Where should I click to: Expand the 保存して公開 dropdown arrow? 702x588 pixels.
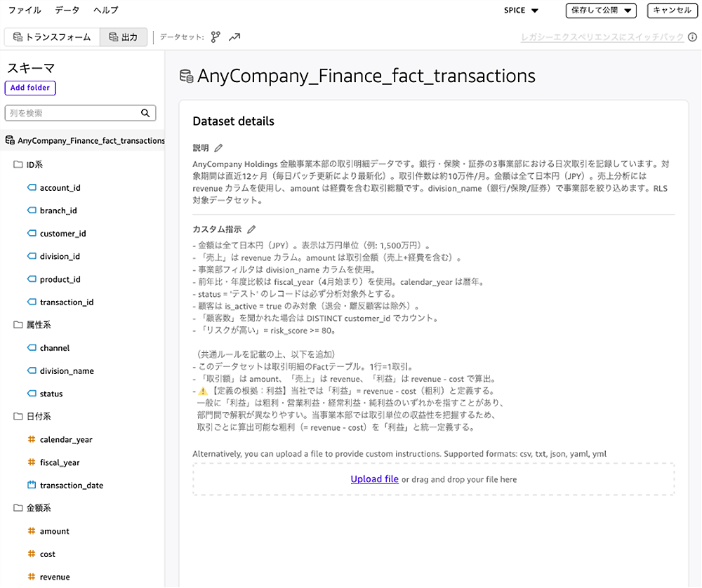point(628,11)
